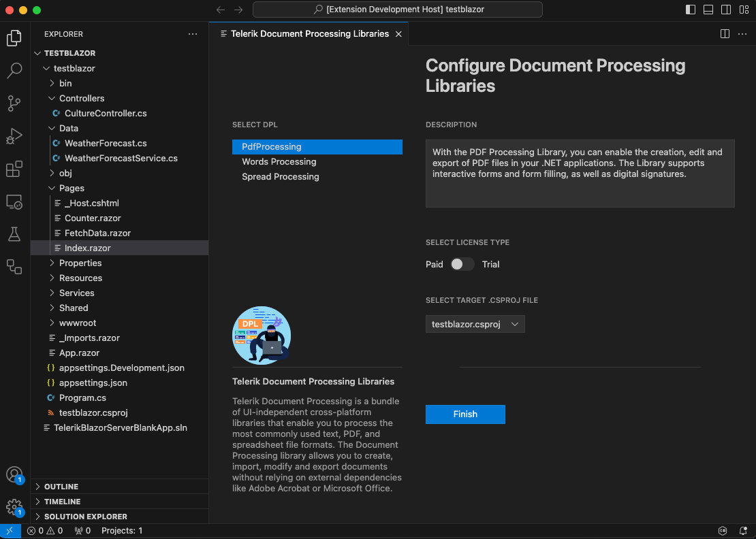756x539 pixels.
Task: Click the Finish button
Action: (x=465, y=414)
